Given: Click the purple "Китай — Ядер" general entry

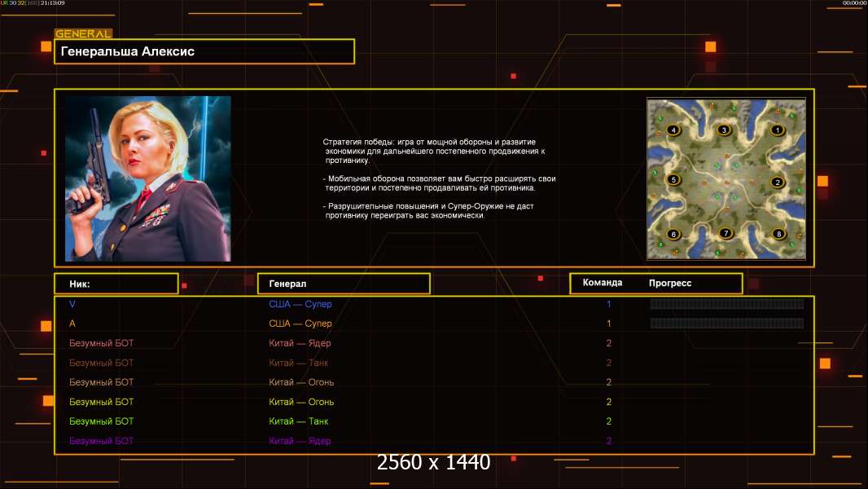Looking at the screenshot, I should tap(300, 441).
